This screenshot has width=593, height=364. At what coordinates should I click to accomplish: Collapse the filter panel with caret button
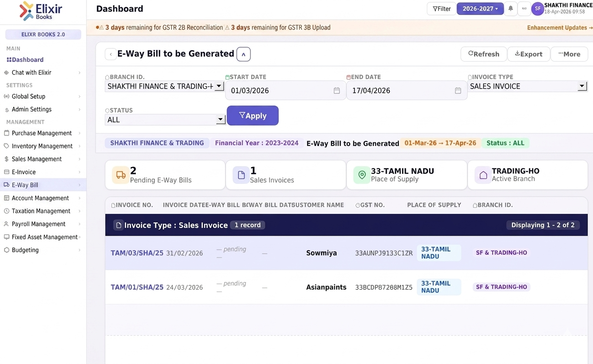point(244,54)
